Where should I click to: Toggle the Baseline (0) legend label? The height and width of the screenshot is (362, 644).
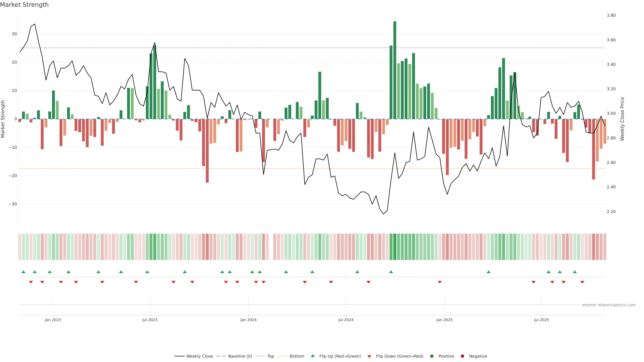(240, 356)
